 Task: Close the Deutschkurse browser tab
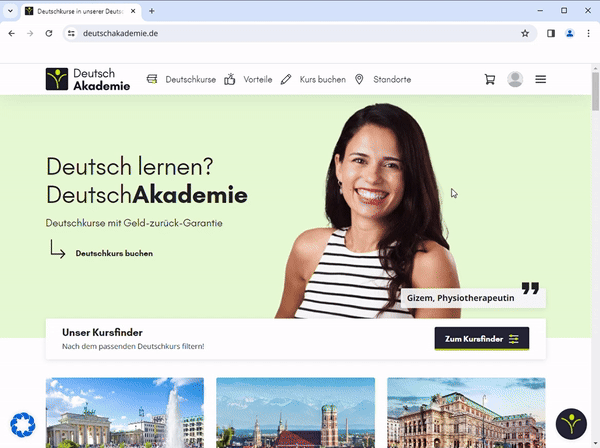click(x=133, y=11)
